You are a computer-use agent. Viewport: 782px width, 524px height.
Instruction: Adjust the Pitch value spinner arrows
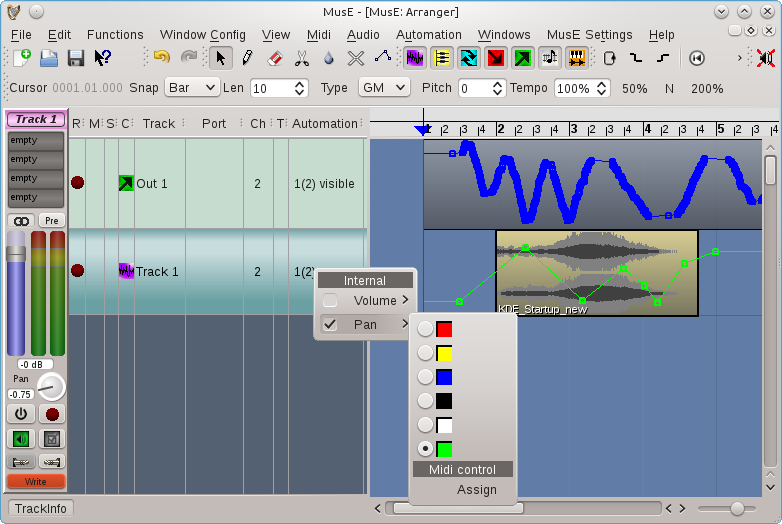[x=497, y=88]
